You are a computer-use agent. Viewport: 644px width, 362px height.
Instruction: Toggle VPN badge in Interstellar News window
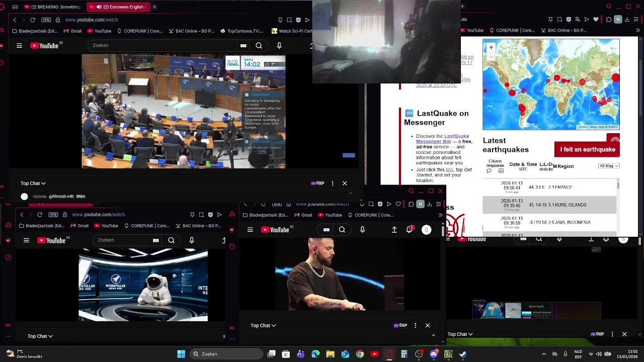point(53,215)
